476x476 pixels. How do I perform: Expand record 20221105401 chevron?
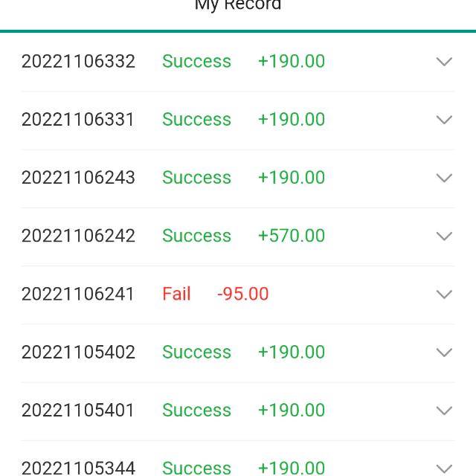444,410
